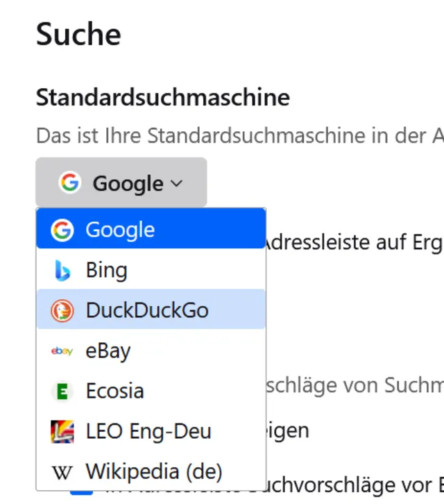This screenshot has width=444, height=504.
Task: Choose the highlighted Google entry text
Action: click(x=120, y=230)
